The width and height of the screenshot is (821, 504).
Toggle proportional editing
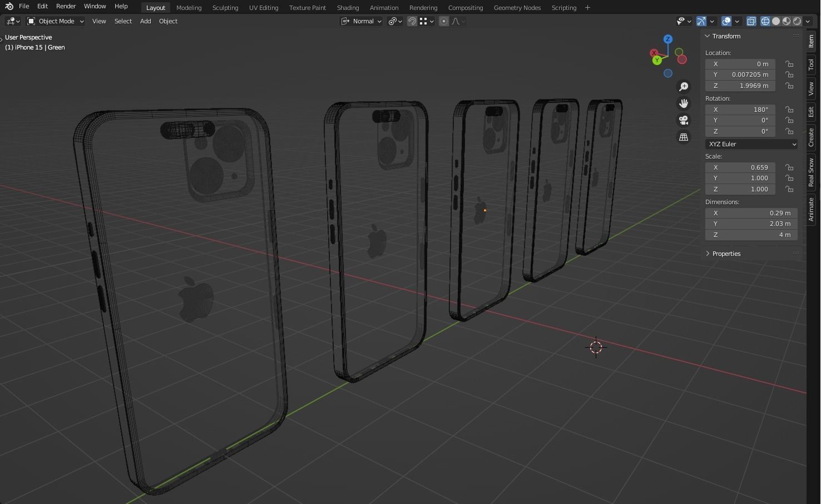pyautogui.click(x=444, y=21)
